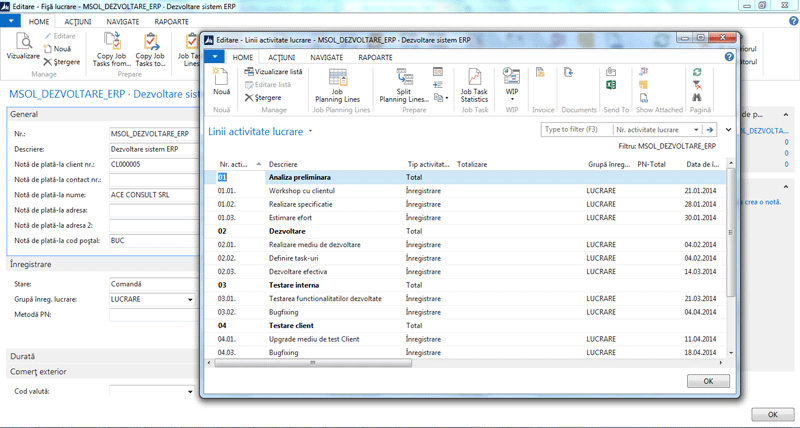The image size is (800, 428).
Task: Click help icon in the background window
Action: point(793,21)
